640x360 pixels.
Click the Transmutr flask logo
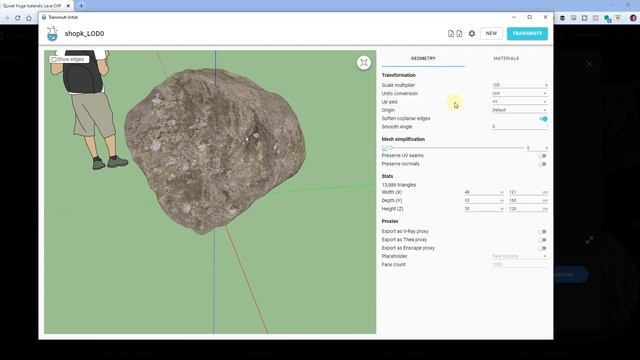pyautogui.click(x=52, y=34)
